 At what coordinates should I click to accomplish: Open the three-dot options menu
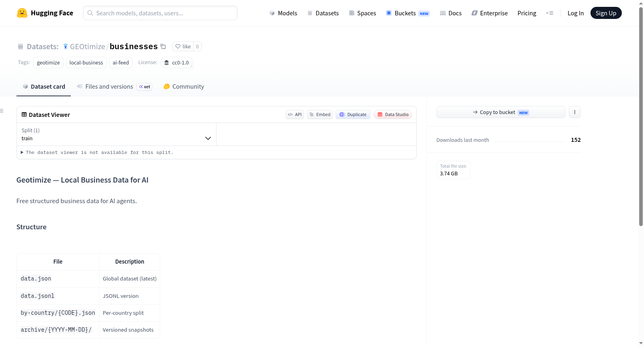(x=575, y=112)
